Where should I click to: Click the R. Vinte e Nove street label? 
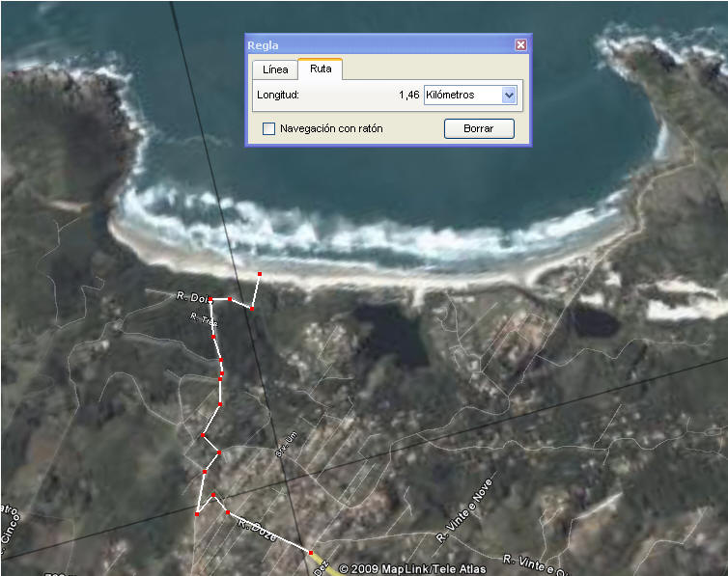(467, 509)
